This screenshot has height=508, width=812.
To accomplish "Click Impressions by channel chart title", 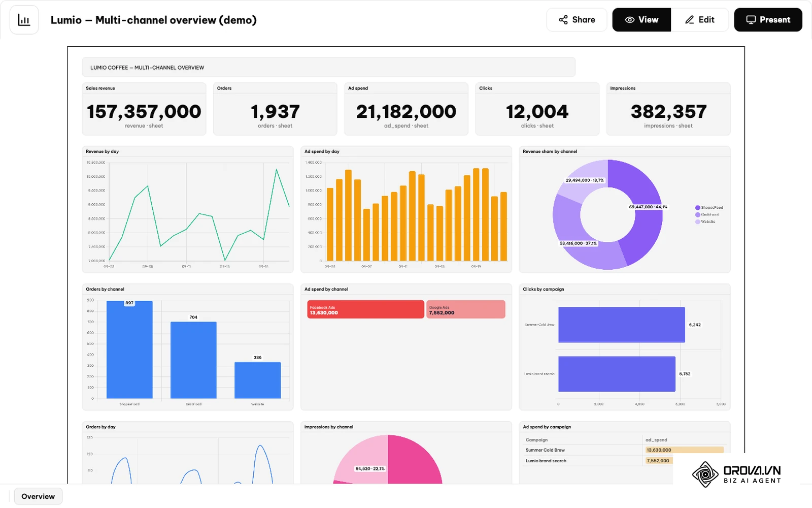I will [329, 427].
